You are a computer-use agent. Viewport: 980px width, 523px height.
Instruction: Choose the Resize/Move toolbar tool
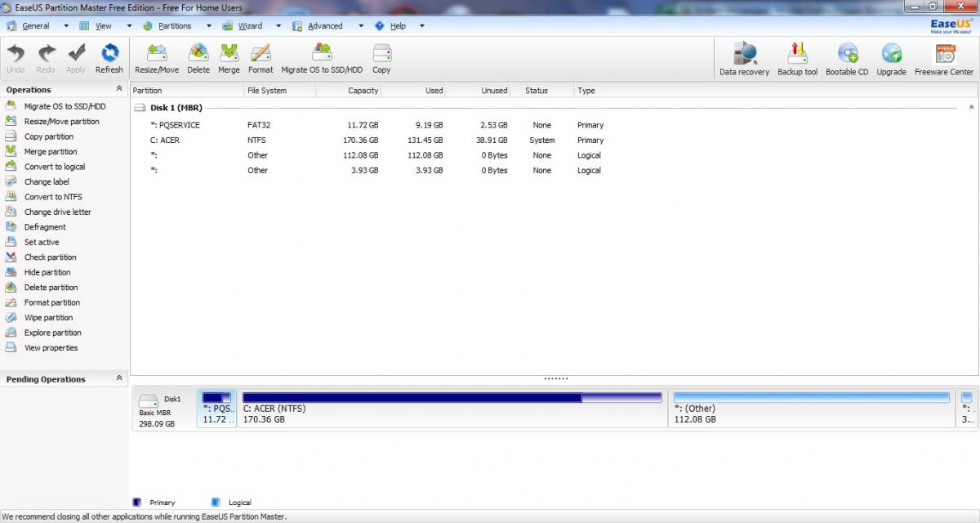[x=157, y=59]
